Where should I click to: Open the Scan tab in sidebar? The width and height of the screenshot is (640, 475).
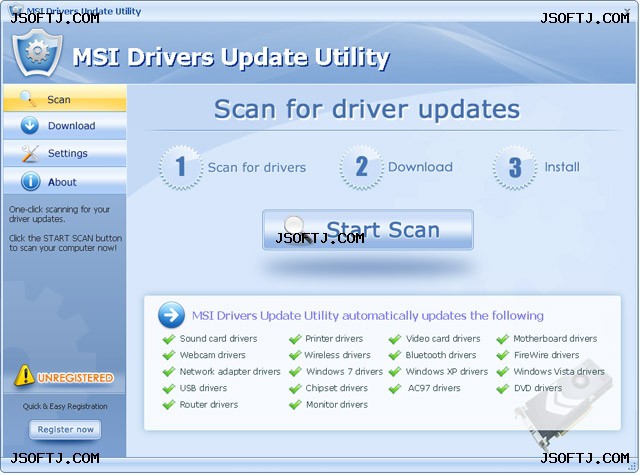pyautogui.click(x=65, y=99)
